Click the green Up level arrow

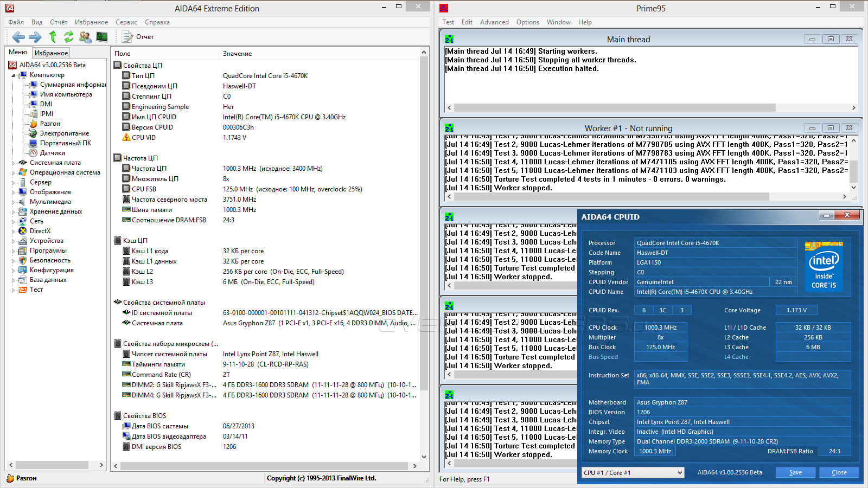(53, 37)
